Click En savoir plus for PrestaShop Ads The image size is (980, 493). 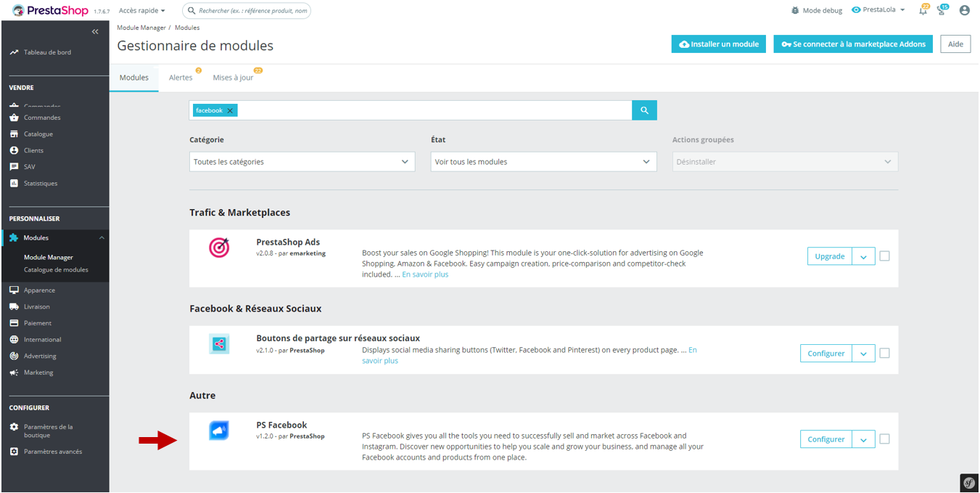(x=425, y=274)
